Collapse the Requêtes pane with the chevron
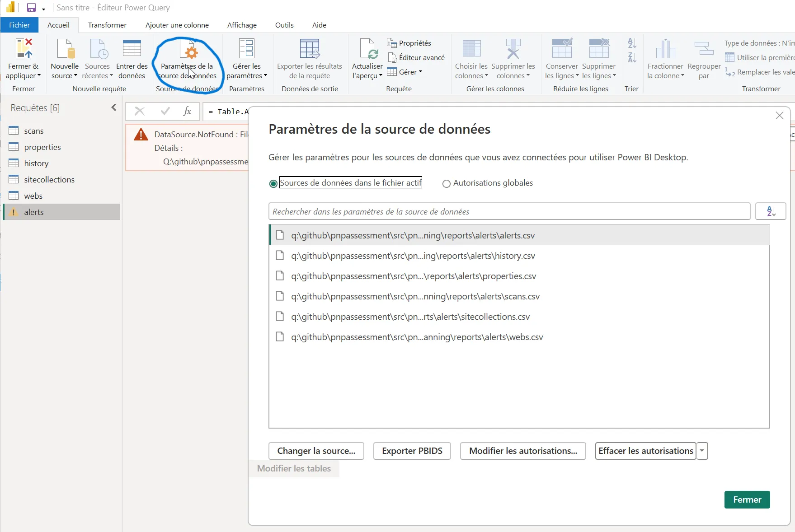Image resolution: width=795 pixels, height=532 pixels. click(x=114, y=107)
